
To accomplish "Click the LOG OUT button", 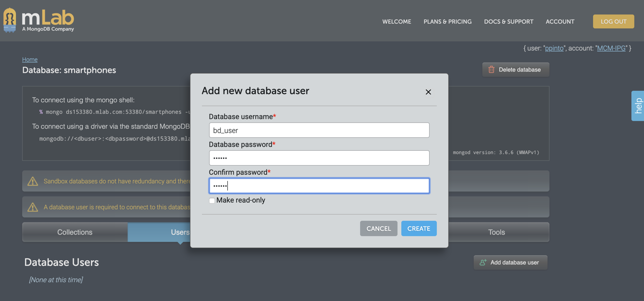I will 613,21.
